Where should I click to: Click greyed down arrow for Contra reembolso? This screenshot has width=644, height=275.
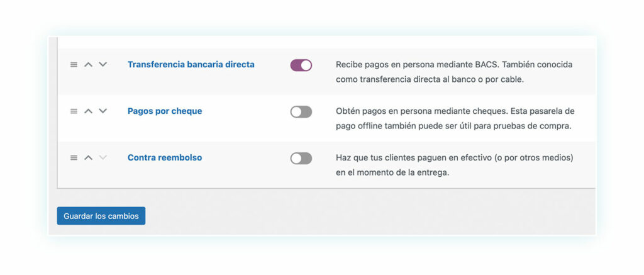click(x=103, y=157)
